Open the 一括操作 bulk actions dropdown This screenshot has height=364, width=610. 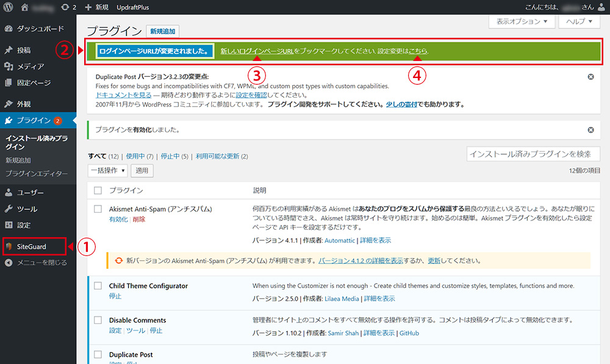(108, 170)
